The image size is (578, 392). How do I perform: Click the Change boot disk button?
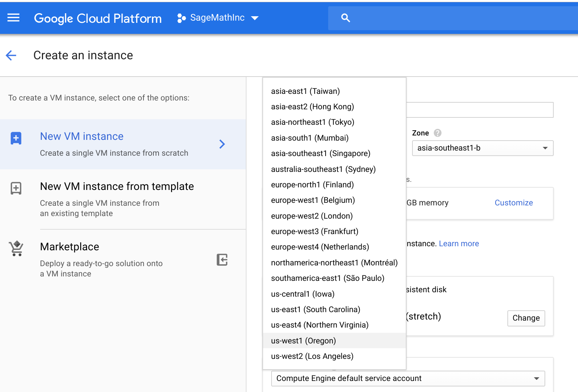pyautogui.click(x=526, y=318)
